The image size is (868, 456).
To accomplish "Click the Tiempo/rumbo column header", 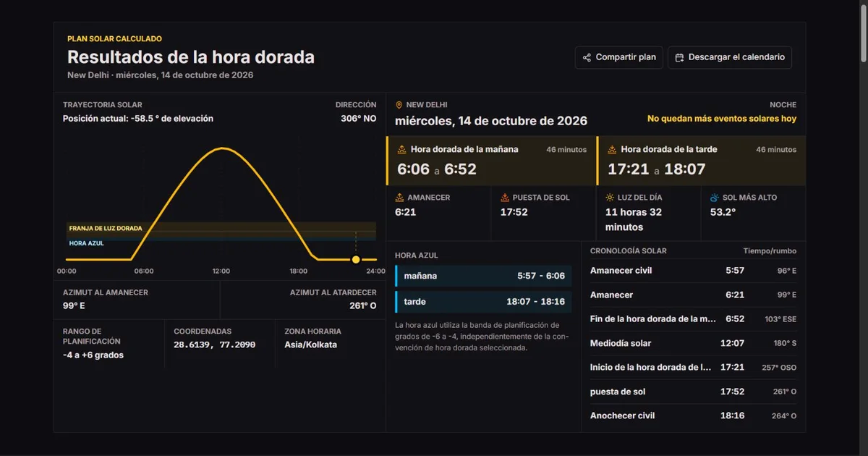I will tap(770, 251).
